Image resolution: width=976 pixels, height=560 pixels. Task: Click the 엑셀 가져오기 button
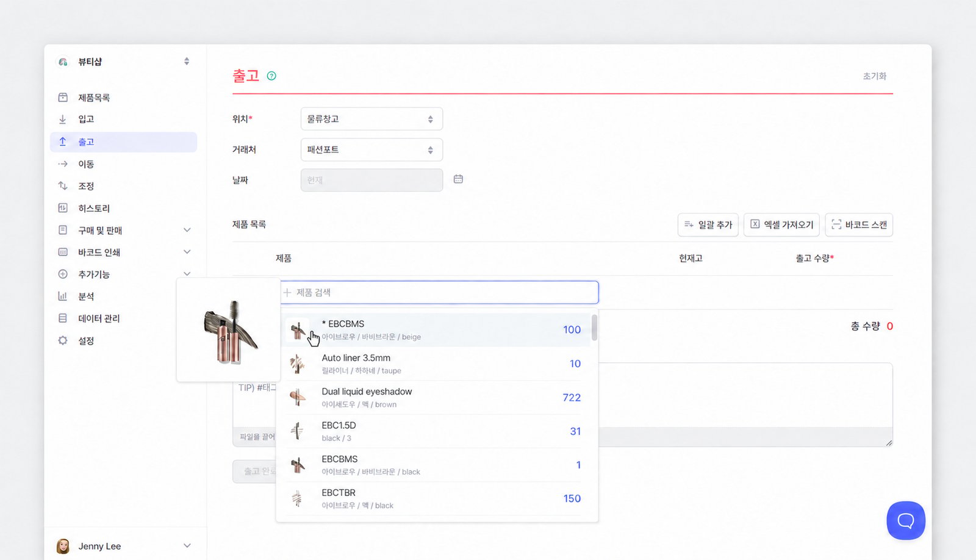(x=781, y=225)
